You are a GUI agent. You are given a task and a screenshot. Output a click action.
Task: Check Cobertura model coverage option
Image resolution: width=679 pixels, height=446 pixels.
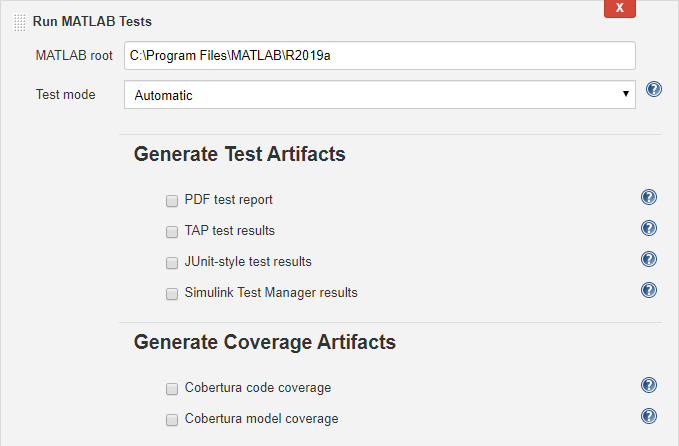point(172,420)
